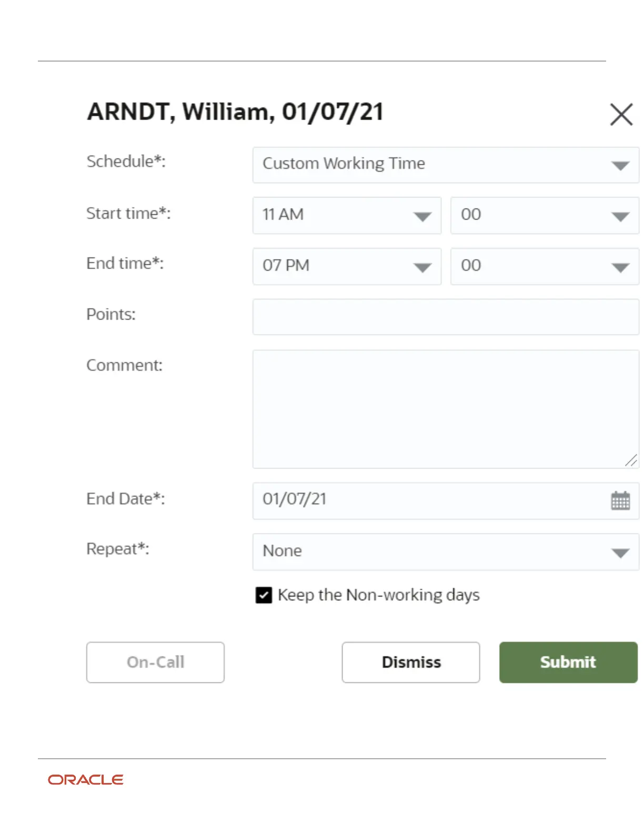Image resolution: width=644 pixels, height=834 pixels.
Task: Open the End Date calendar picker
Action: [x=620, y=500]
